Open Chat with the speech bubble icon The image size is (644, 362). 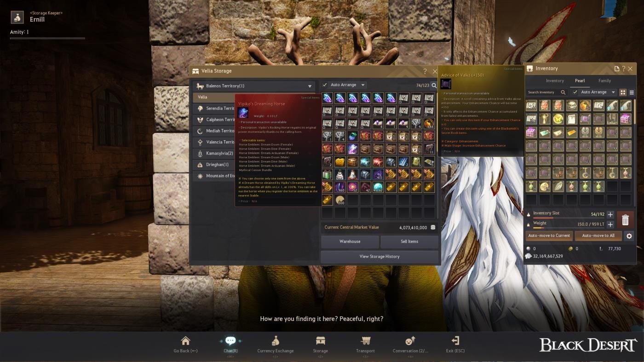(230, 341)
